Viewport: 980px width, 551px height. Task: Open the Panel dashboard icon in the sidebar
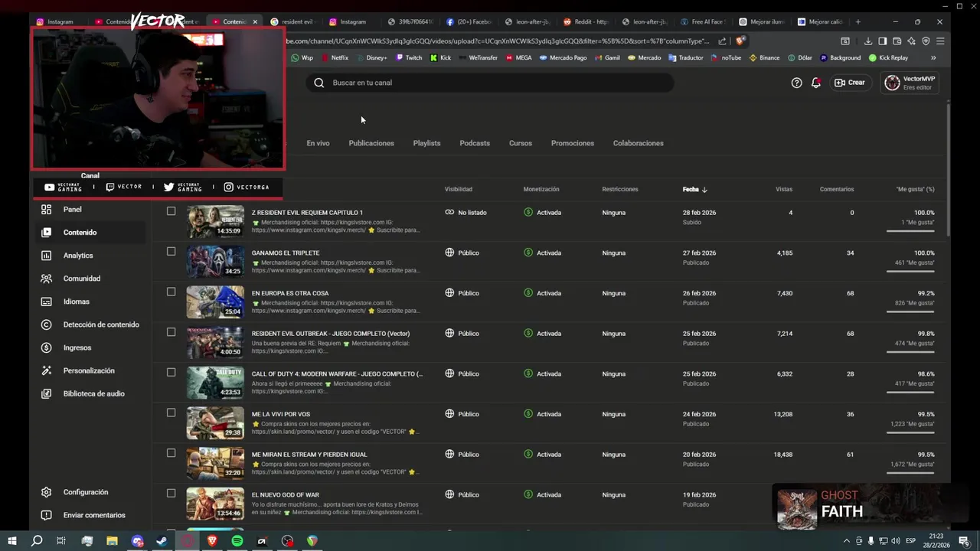pos(47,209)
